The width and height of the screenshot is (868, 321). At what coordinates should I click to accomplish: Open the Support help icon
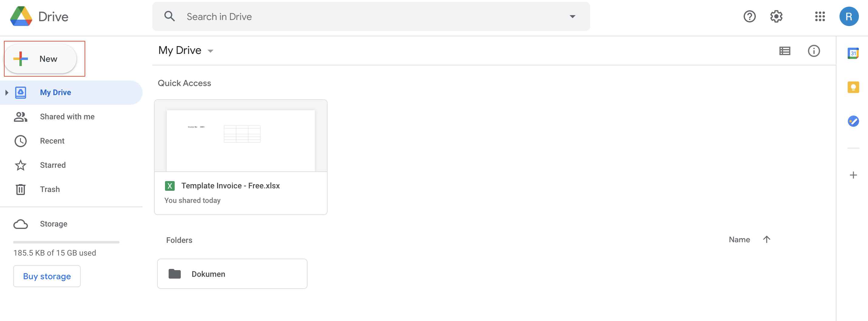[749, 16]
